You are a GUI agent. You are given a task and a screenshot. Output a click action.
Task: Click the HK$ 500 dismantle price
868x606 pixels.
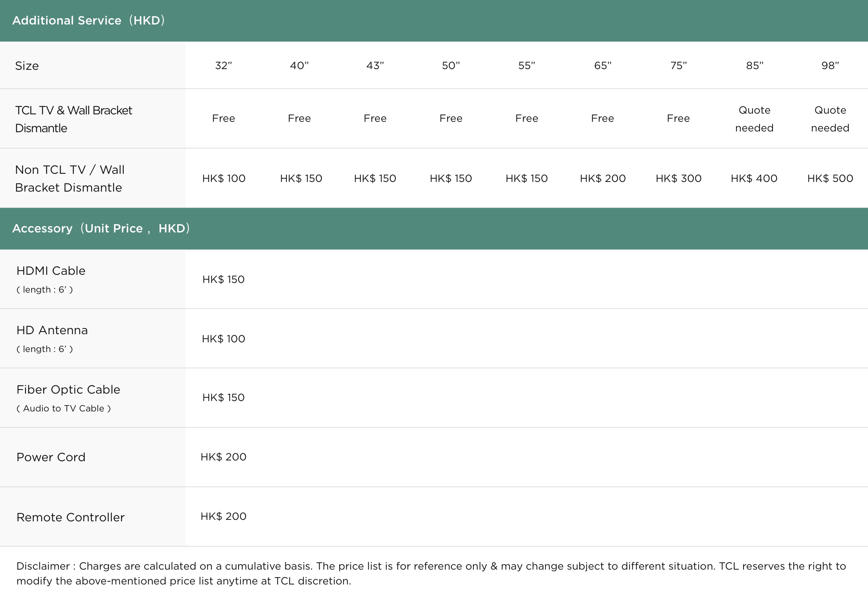click(830, 178)
